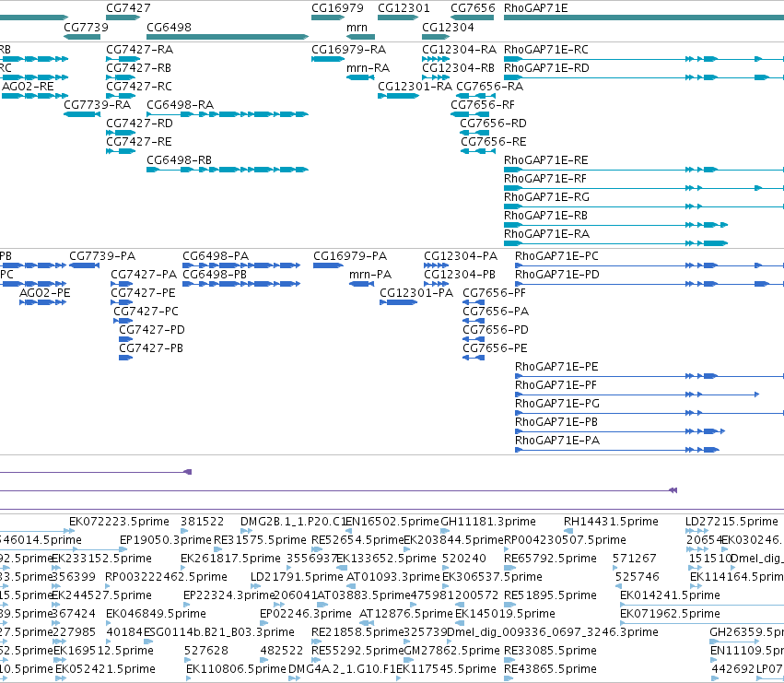Click transcript CG7656-RF
The image size is (784, 683).
(483, 105)
